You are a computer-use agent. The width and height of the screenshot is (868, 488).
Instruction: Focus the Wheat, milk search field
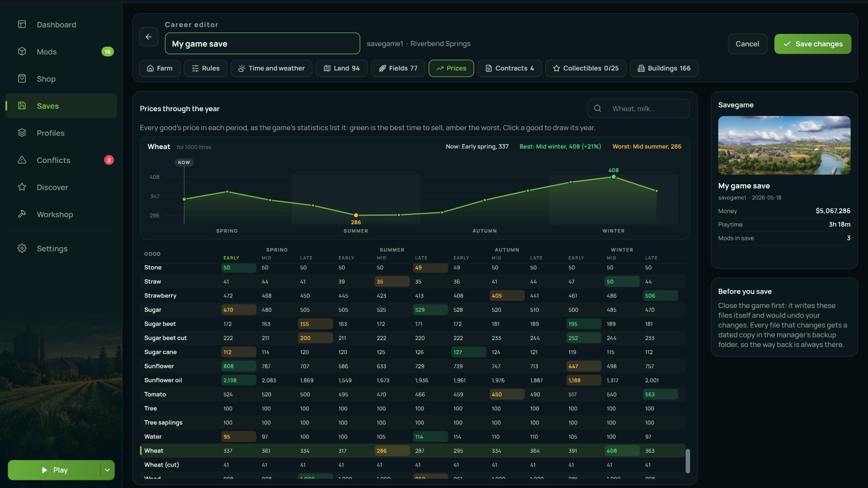[x=638, y=108]
